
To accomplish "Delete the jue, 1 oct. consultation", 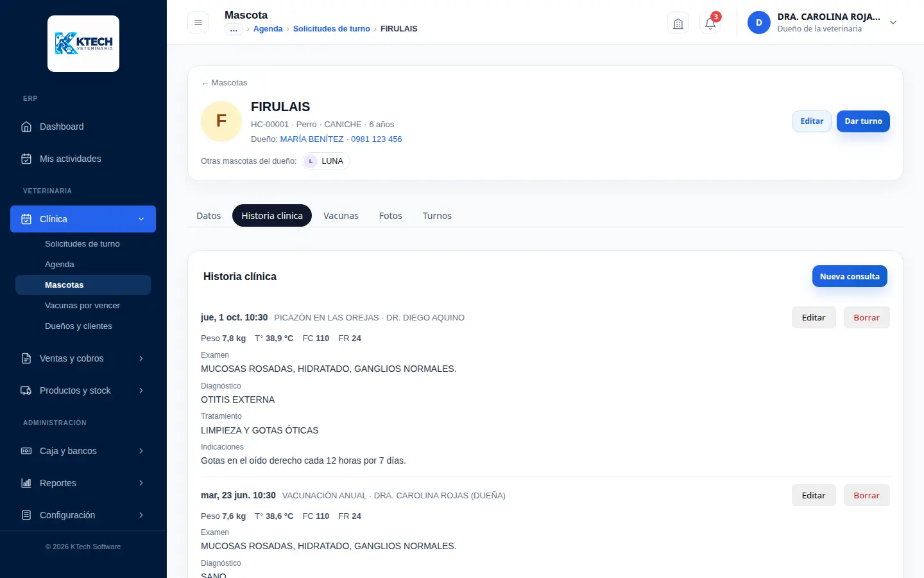I will tap(867, 317).
